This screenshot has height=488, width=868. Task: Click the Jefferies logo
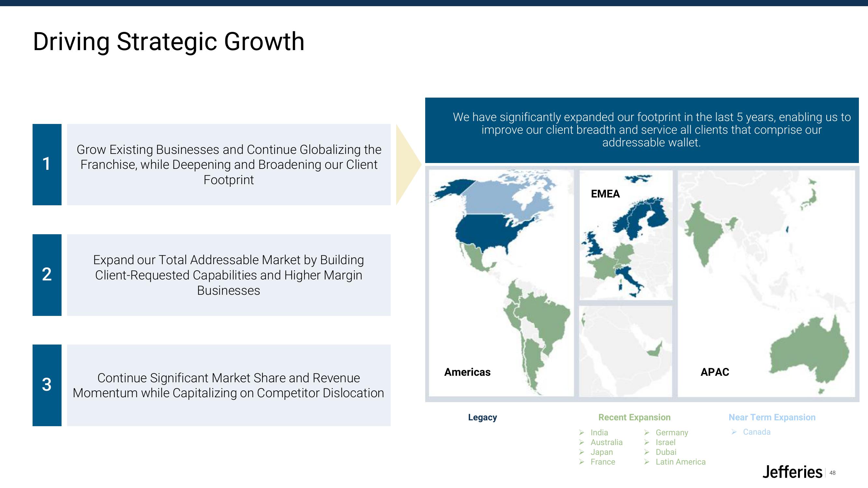click(x=792, y=472)
